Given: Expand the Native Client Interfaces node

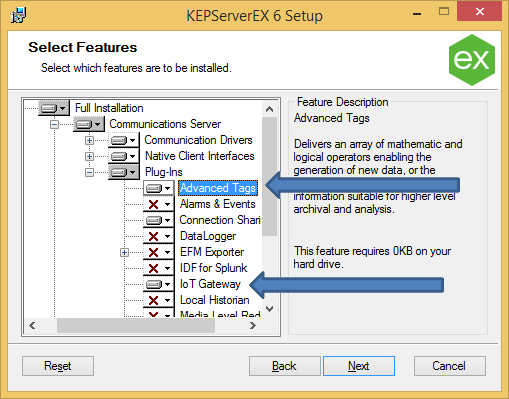Looking at the screenshot, I should click(89, 156).
